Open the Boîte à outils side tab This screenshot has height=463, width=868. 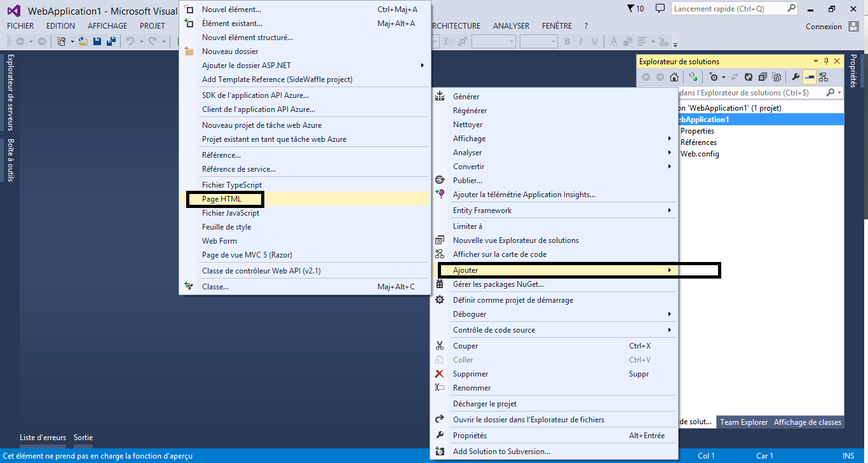pyautogui.click(x=11, y=160)
